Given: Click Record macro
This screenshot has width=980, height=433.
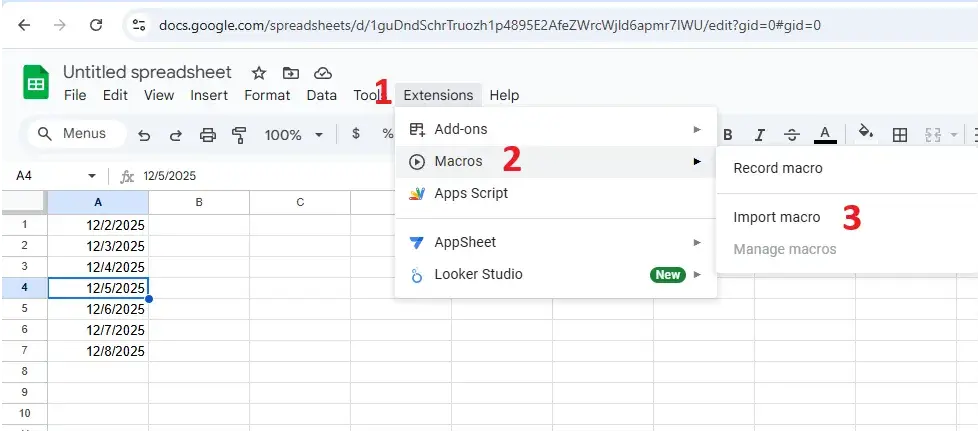Looking at the screenshot, I should point(778,168).
